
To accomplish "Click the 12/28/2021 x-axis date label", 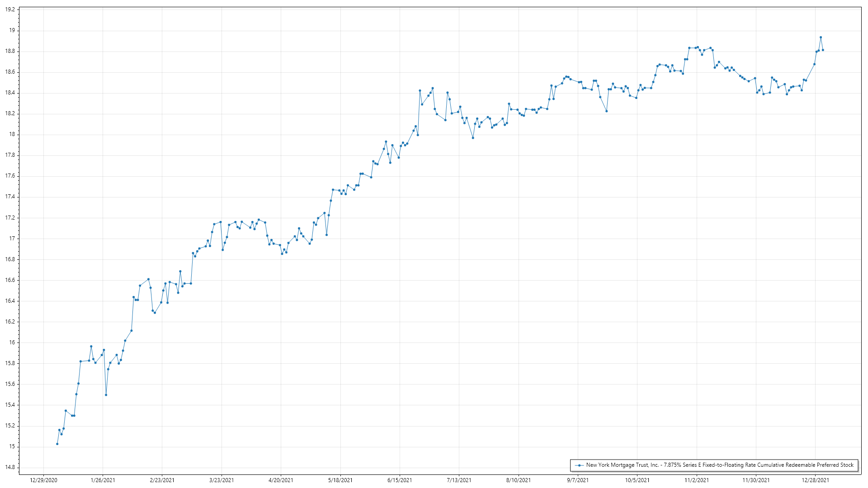I will (816, 480).
